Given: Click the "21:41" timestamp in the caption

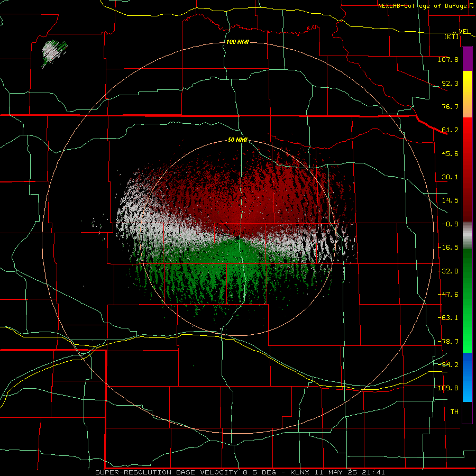Looking at the screenshot, I should pos(373,472).
